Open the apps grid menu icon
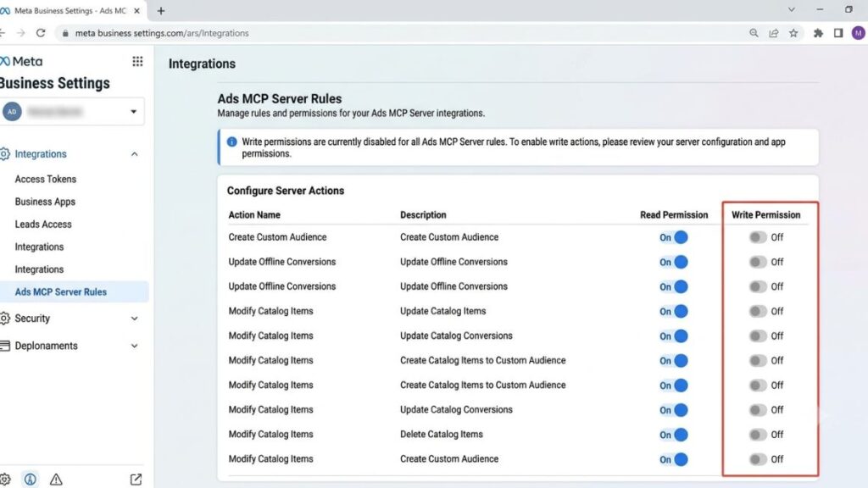The image size is (868, 488). click(x=137, y=61)
